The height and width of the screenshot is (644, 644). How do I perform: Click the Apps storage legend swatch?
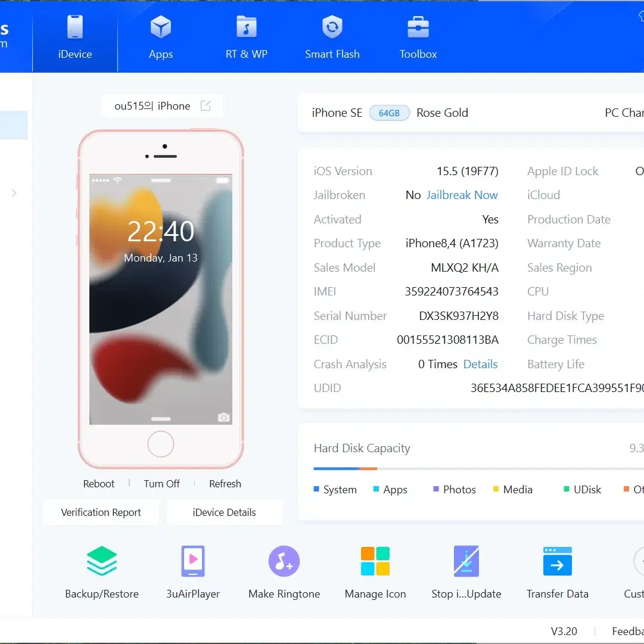point(377,489)
